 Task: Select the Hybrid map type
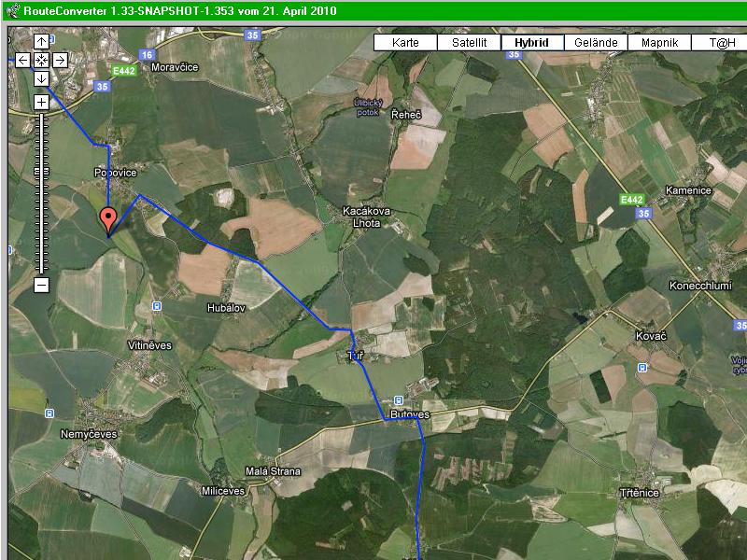[x=532, y=43]
